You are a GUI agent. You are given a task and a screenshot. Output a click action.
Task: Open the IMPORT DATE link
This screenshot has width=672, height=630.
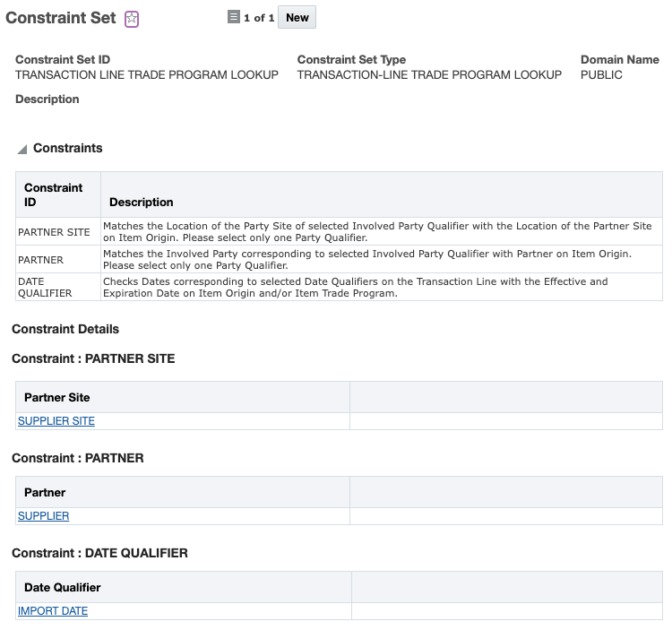53,611
